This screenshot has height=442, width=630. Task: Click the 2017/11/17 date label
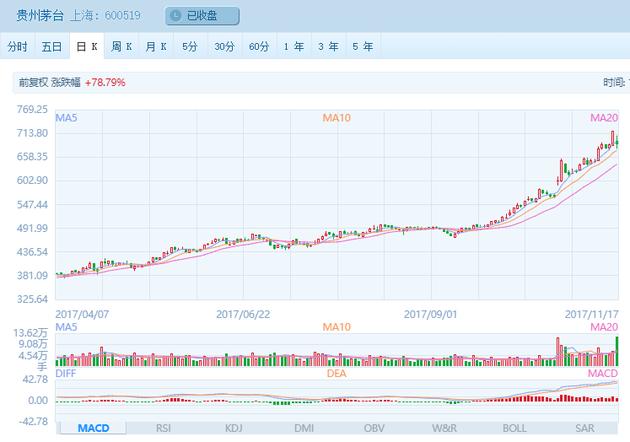pos(592,314)
